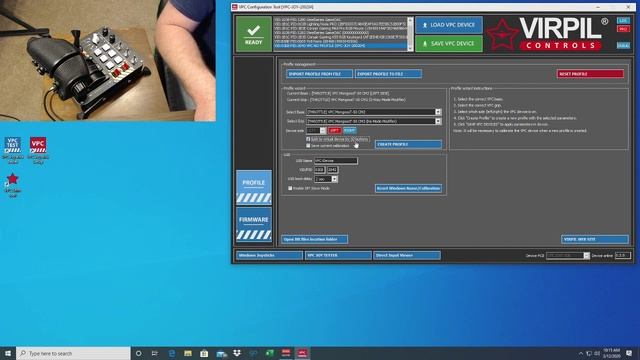Toggle Save current calibration checkbox
640x360 pixels.
308,145
